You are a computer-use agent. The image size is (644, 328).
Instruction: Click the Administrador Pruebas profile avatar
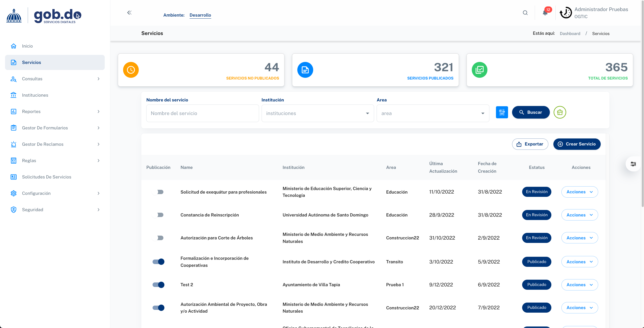point(565,13)
